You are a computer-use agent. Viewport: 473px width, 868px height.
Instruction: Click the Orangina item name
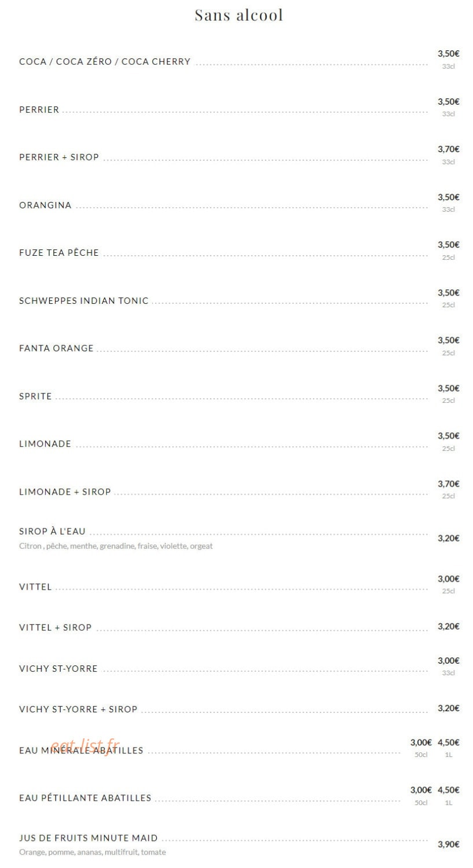coord(45,205)
